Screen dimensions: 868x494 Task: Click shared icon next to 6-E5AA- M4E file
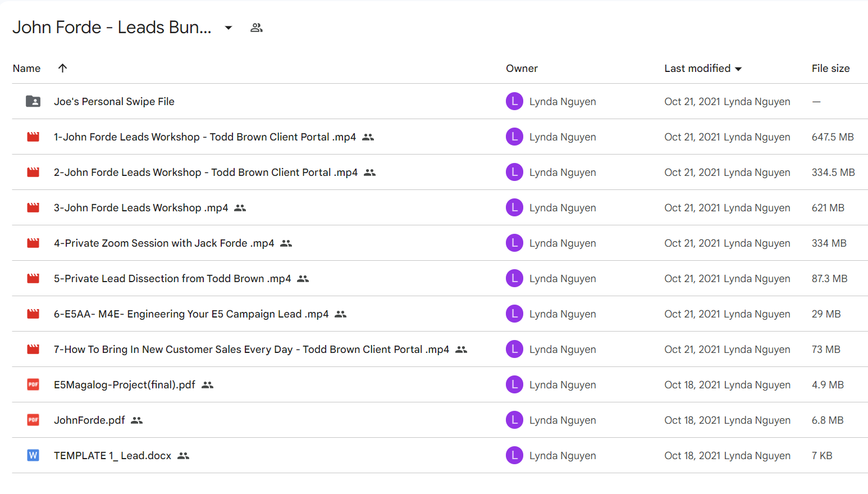point(341,314)
